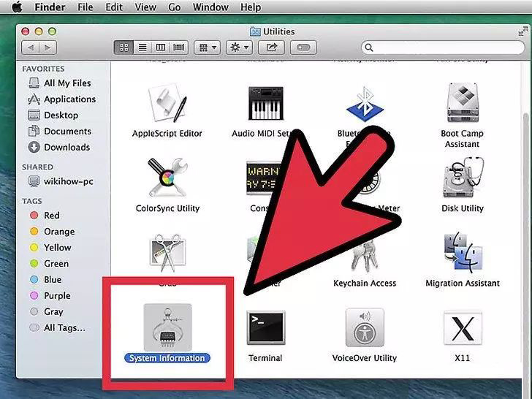Go back with the left arrow button
Image resolution: width=532 pixels, height=399 pixels.
click(x=31, y=47)
